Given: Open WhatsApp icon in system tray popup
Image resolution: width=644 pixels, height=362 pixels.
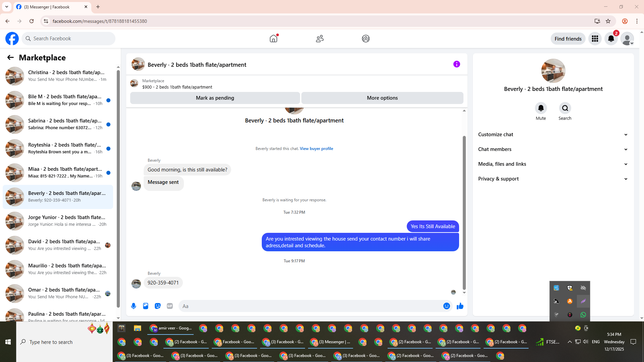Looking at the screenshot, I should (x=583, y=315).
